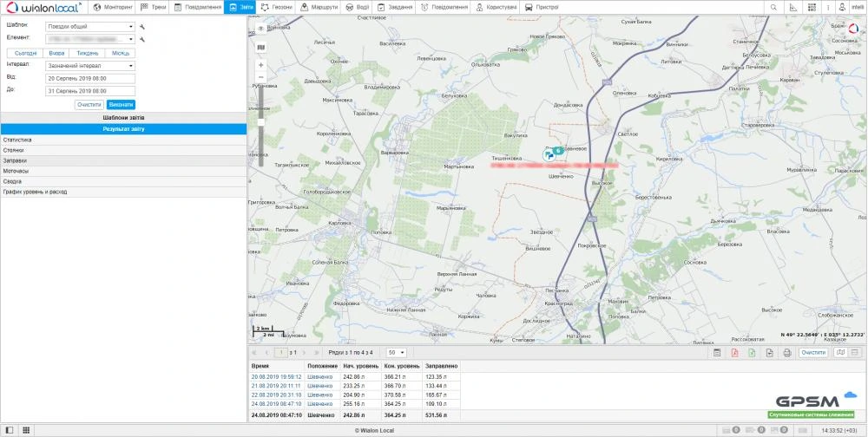
Task: Zoom in the map with plus button
Action: (261, 65)
